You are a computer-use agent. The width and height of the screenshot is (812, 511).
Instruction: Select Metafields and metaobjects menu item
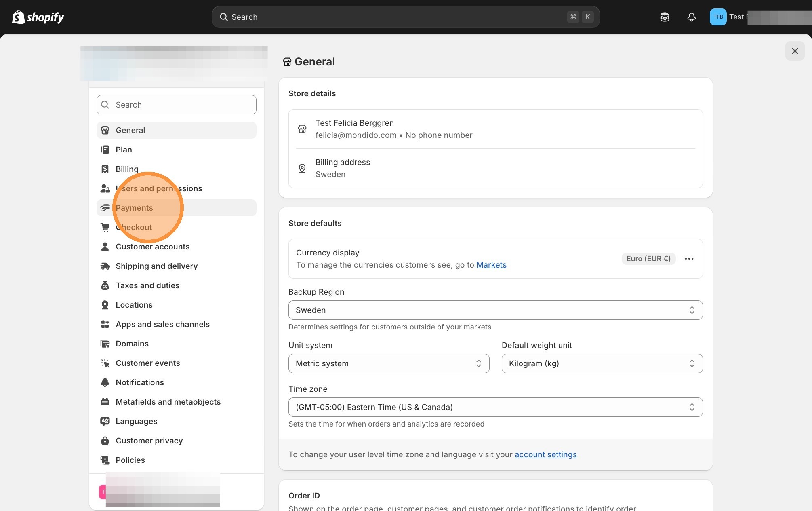pos(168,402)
